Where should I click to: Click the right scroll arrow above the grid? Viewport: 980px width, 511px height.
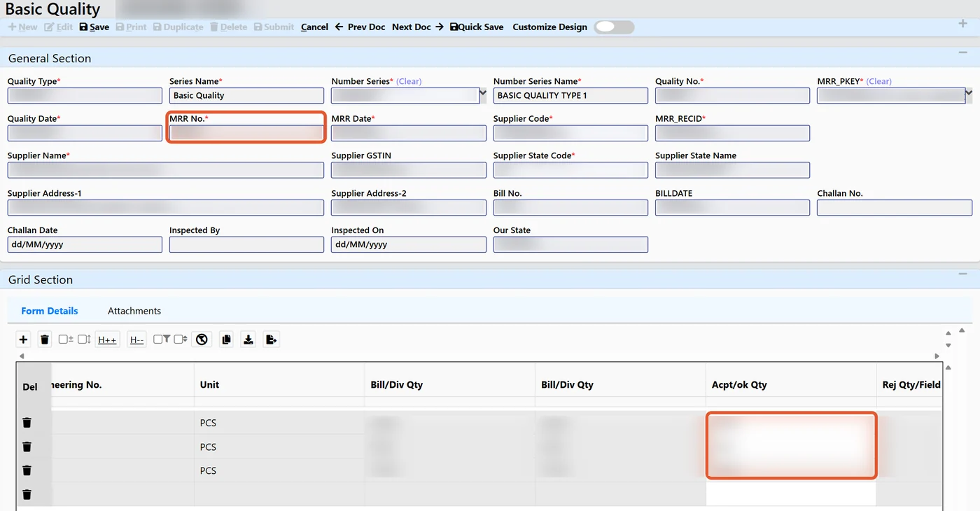937,356
